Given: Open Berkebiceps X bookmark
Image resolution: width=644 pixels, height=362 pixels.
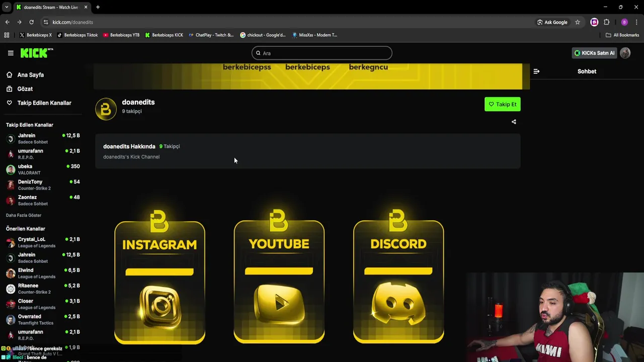Looking at the screenshot, I should click(x=35, y=35).
